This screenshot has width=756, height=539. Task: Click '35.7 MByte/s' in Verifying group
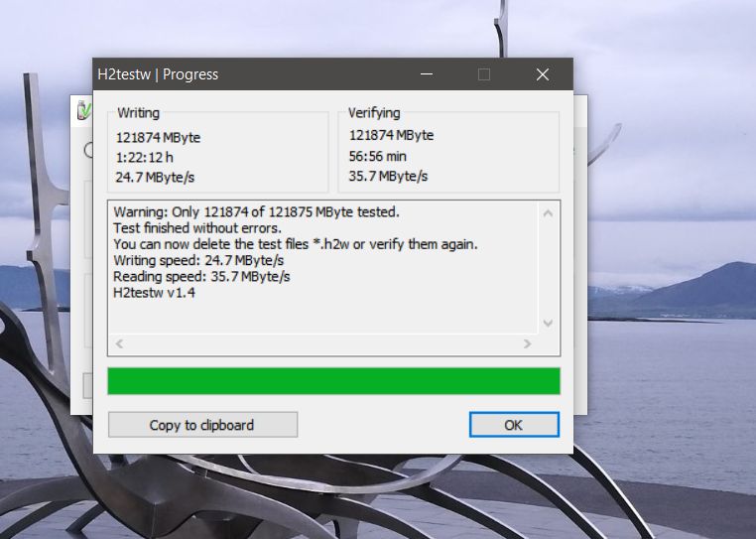(x=388, y=176)
